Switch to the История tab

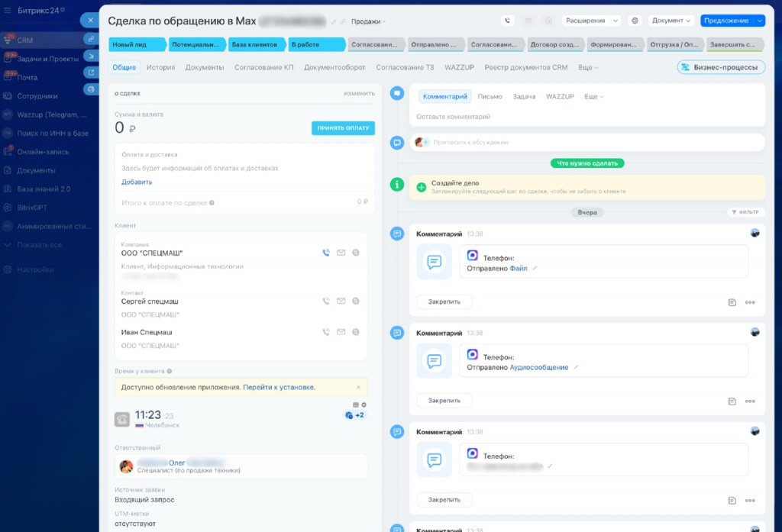pos(160,67)
